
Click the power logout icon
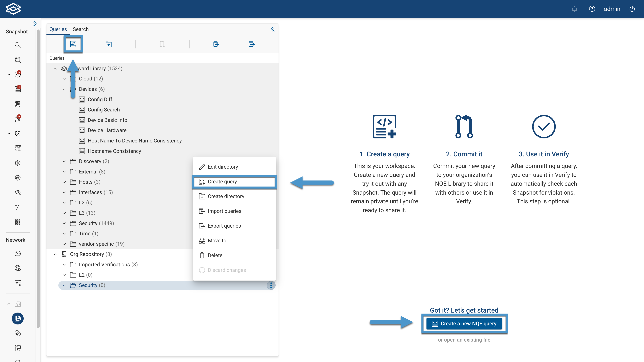(x=632, y=9)
